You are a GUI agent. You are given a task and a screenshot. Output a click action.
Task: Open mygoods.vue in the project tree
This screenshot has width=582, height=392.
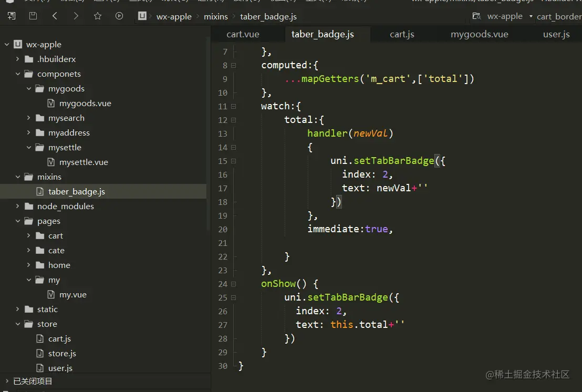pos(85,103)
